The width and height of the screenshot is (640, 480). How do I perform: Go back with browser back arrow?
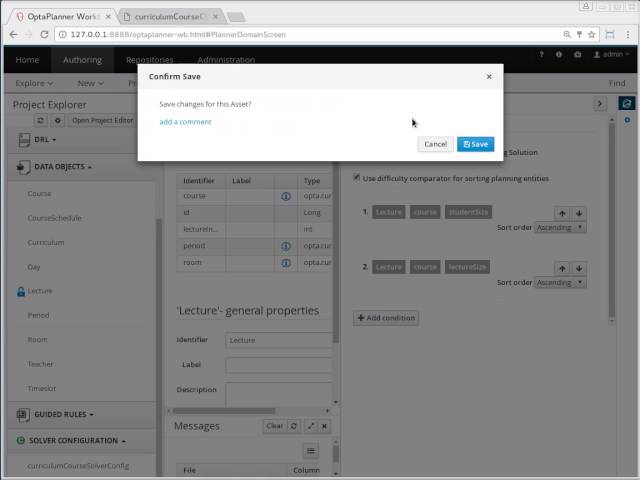[x=13, y=34]
